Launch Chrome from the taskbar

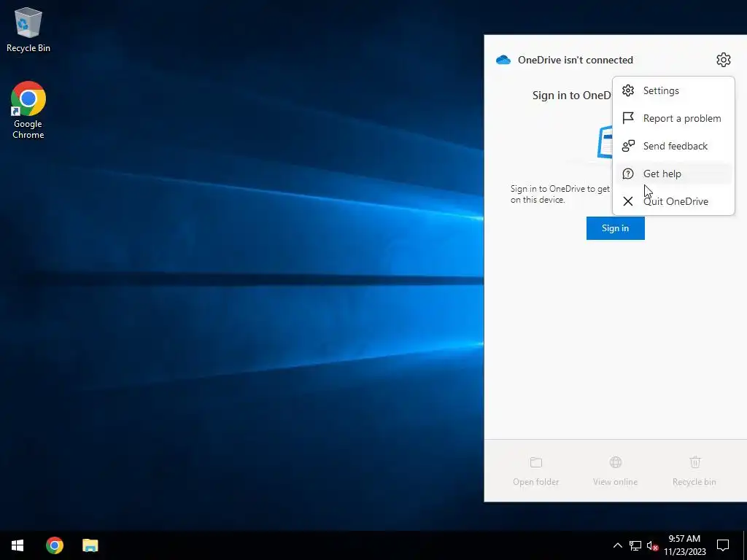(x=54, y=545)
